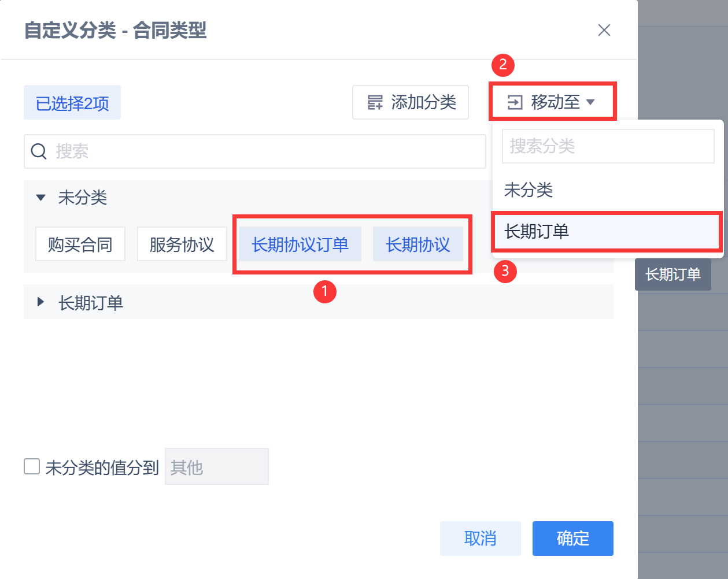Click the 其他 text field
728x579 pixels.
pyautogui.click(x=217, y=466)
